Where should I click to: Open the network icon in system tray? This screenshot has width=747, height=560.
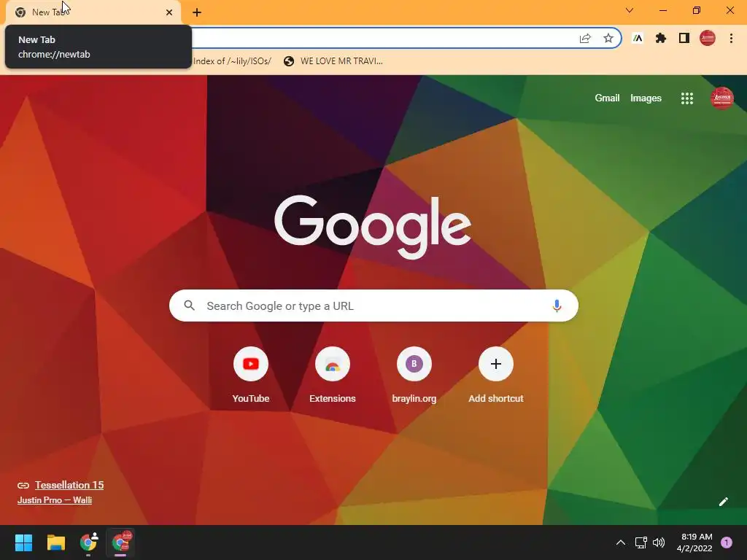pyautogui.click(x=640, y=542)
